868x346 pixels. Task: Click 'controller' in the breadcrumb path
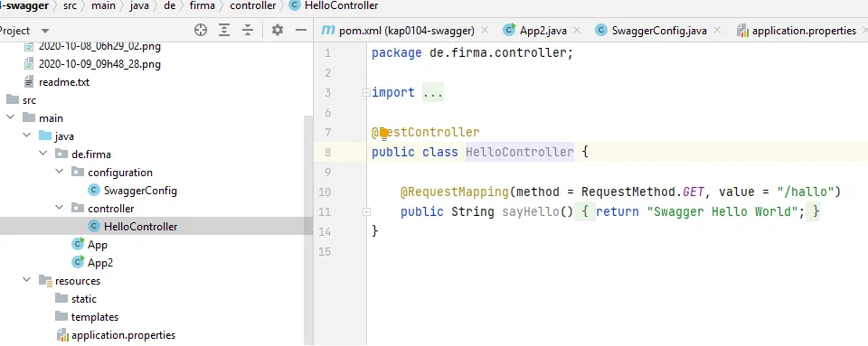click(x=253, y=6)
